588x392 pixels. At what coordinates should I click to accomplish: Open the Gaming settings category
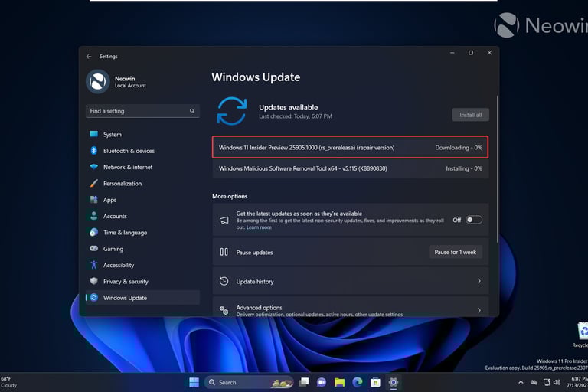click(x=142, y=249)
